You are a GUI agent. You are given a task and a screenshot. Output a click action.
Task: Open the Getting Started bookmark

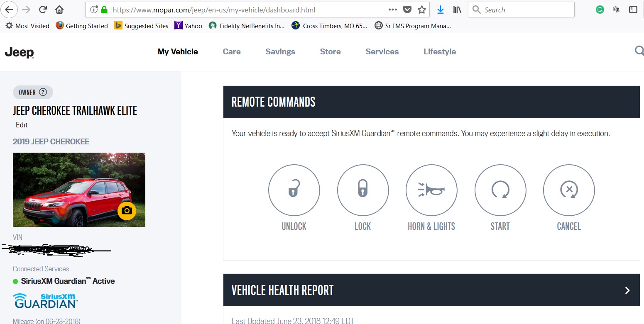82,26
